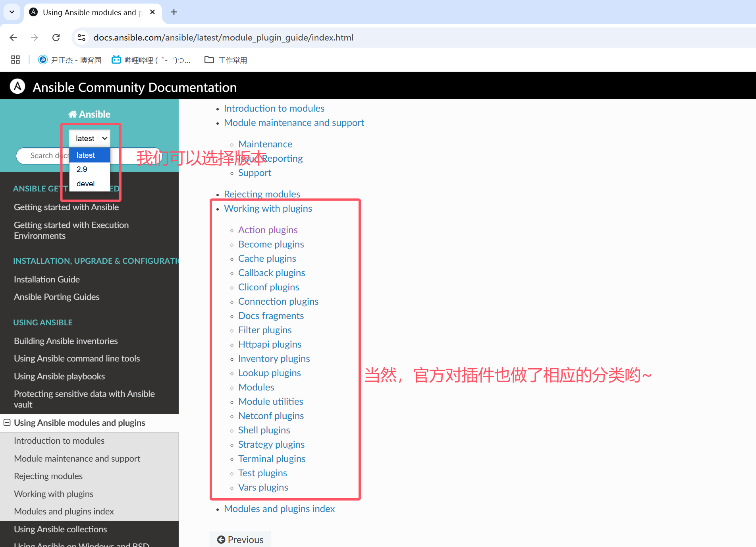The height and width of the screenshot is (547, 756).
Task: Open the Terminal plugins link
Action: point(272,459)
